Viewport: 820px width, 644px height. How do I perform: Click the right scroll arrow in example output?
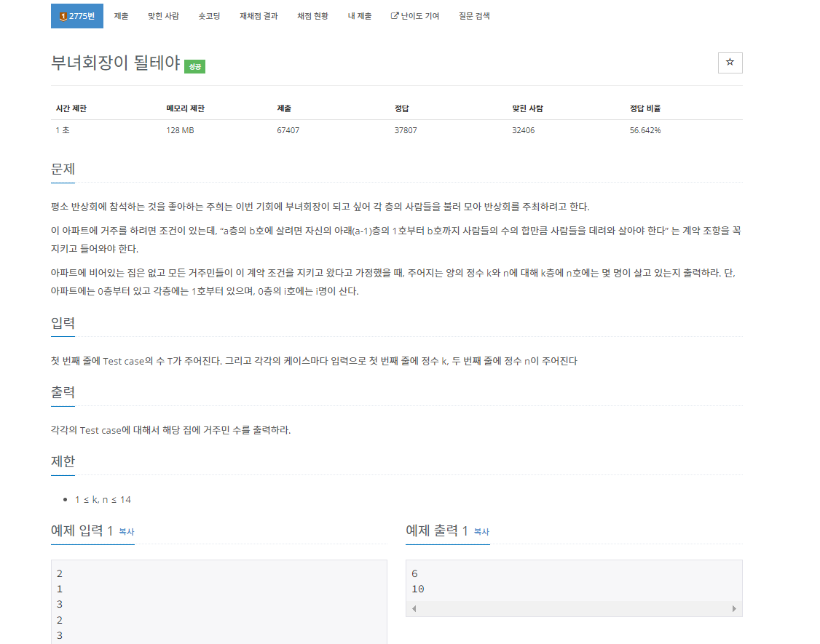(x=734, y=608)
